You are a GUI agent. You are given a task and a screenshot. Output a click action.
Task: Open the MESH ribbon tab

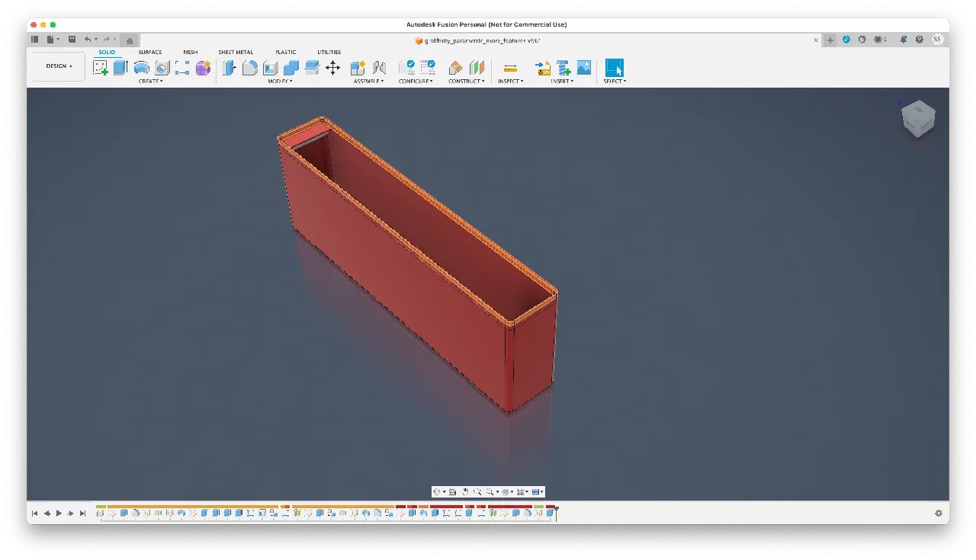coord(190,52)
